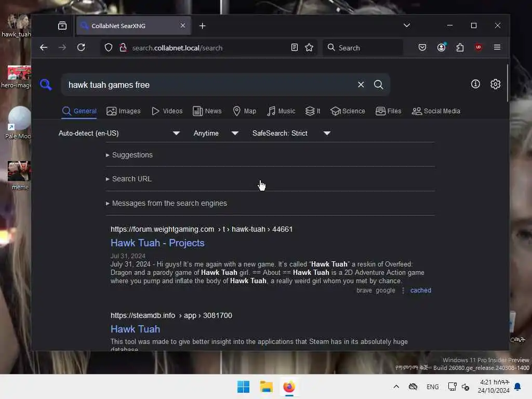Screen dimensions: 532x399
Task: Open cached version of first result
Action: click(x=421, y=290)
